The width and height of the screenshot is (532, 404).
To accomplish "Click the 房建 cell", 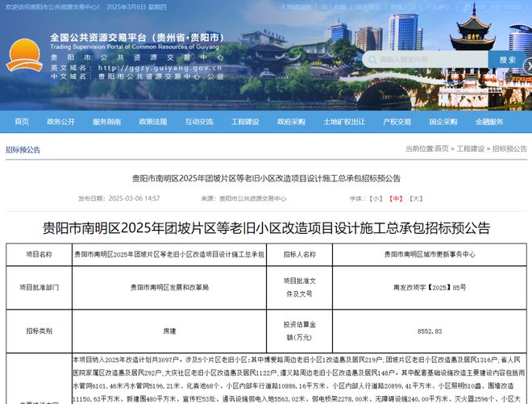I will coord(169,331).
